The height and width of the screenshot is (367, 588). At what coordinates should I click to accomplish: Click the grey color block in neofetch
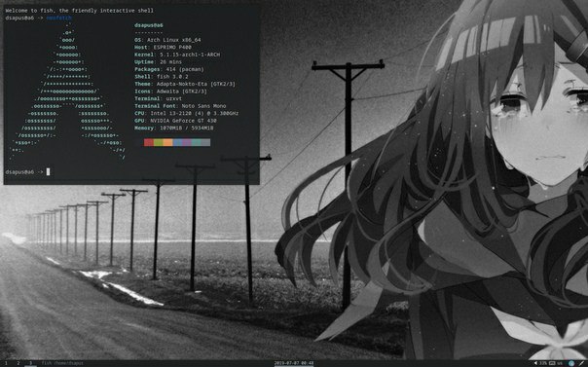205,142
